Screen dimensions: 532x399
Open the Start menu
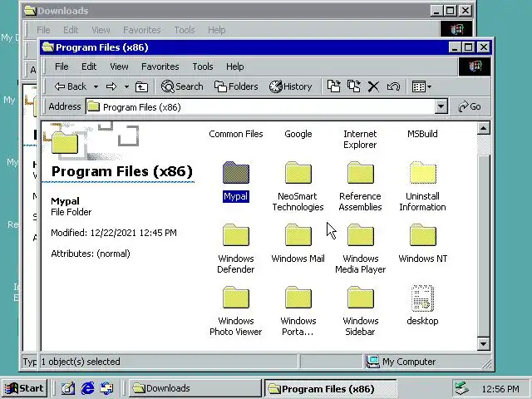point(24,388)
